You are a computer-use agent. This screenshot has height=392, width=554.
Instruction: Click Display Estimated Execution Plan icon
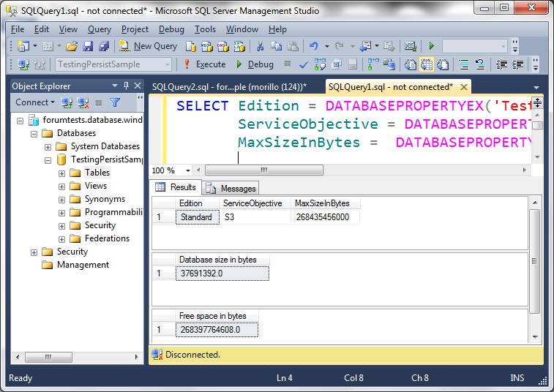pyautogui.click(x=320, y=64)
